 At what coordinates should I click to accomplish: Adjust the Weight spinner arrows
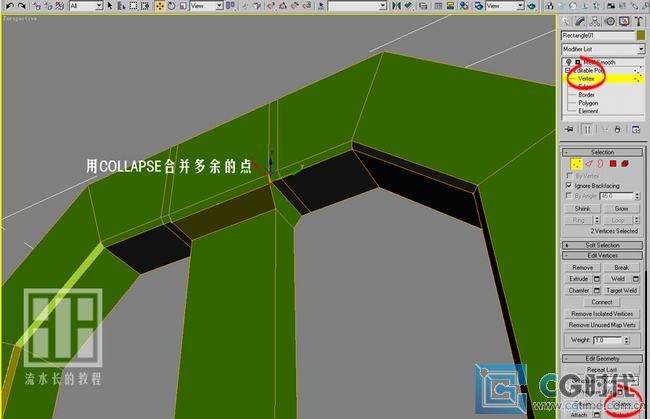(x=627, y=340)
